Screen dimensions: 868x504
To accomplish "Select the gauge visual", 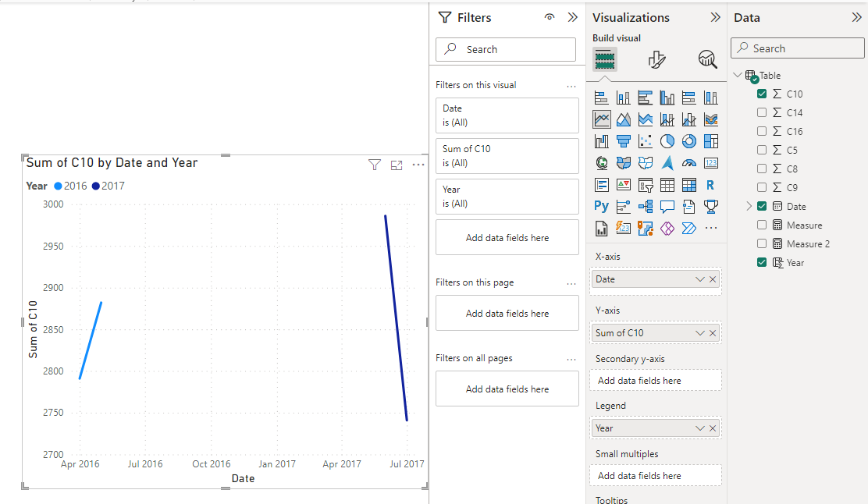I will (688, 163).
